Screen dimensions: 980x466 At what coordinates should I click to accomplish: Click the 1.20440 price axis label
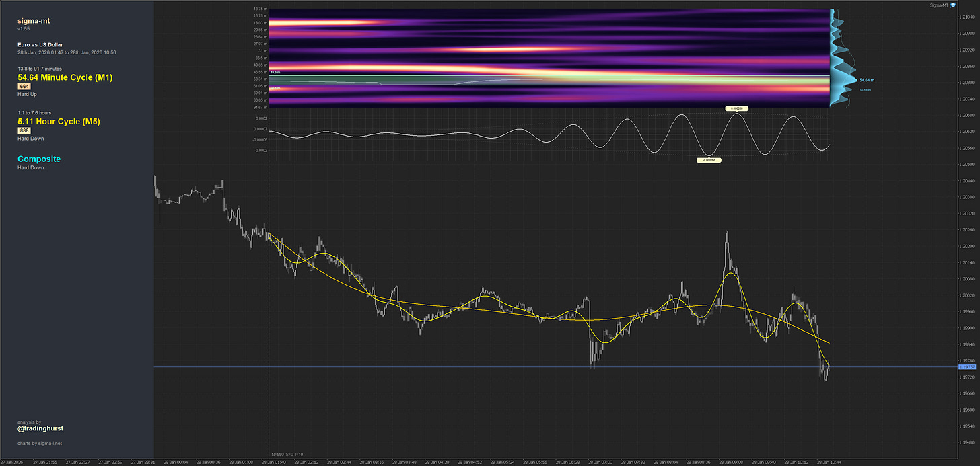967,181
